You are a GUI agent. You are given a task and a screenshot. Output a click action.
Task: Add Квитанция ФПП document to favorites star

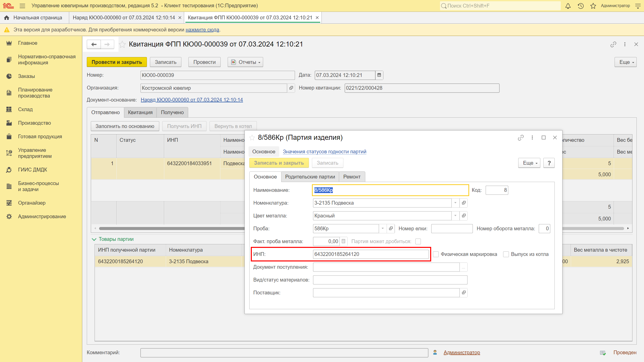point(122,44)
